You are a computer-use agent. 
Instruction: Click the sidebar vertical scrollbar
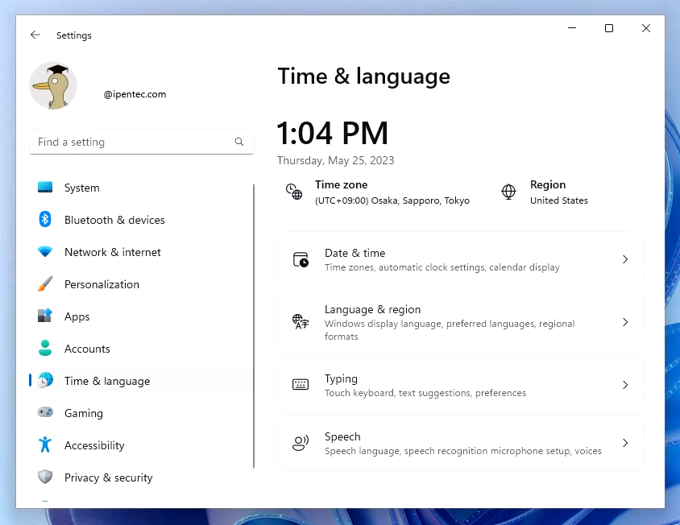[x=254, y=326]
